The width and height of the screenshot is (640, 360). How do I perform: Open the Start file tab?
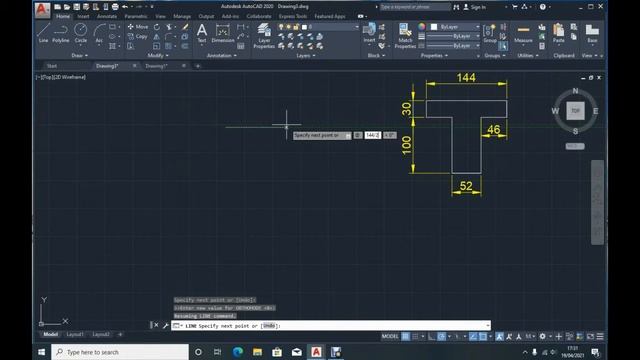52,66
